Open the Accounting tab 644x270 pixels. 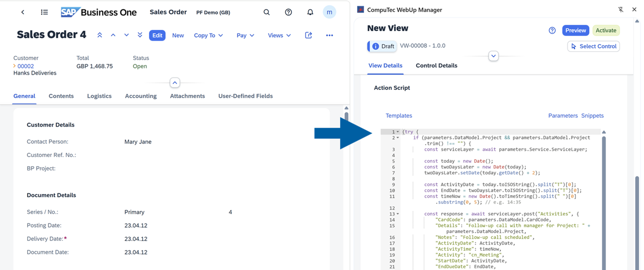[x=141, y=96]
